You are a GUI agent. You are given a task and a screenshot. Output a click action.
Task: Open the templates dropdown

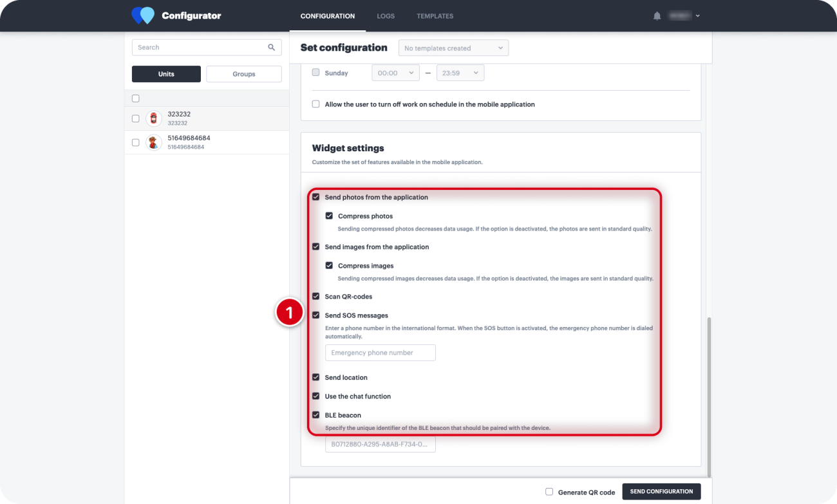coord(453,48)
